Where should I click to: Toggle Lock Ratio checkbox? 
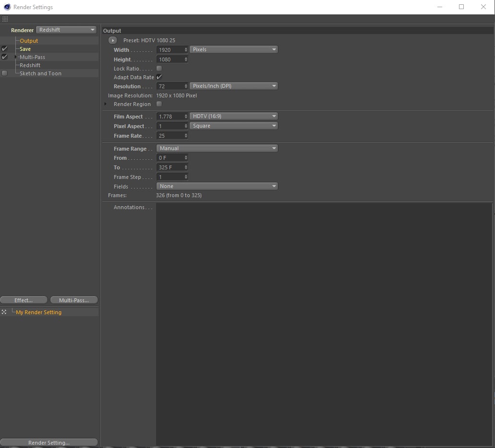click(x=159, y=69)
